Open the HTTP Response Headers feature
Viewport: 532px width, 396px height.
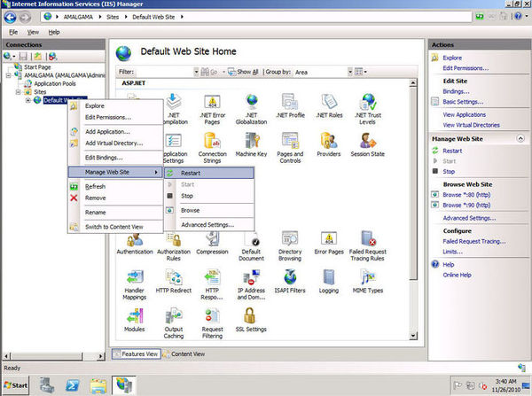click(x=213, y=284)
